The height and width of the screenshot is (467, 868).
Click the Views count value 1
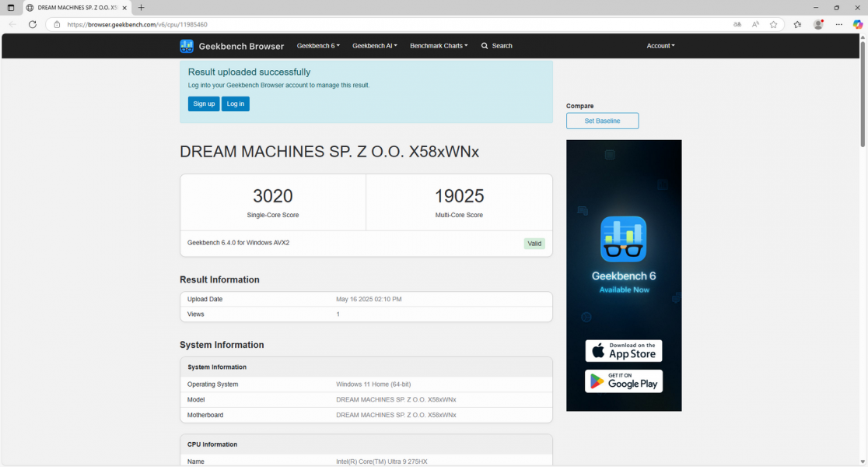(338, 314)
